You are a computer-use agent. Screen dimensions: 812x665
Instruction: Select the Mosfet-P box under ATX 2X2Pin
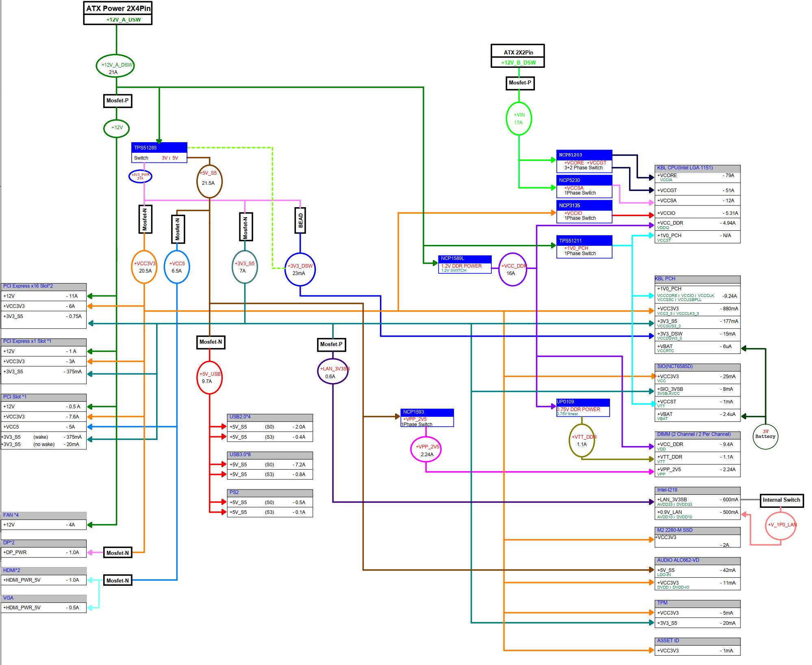click(x=520, y=83)
